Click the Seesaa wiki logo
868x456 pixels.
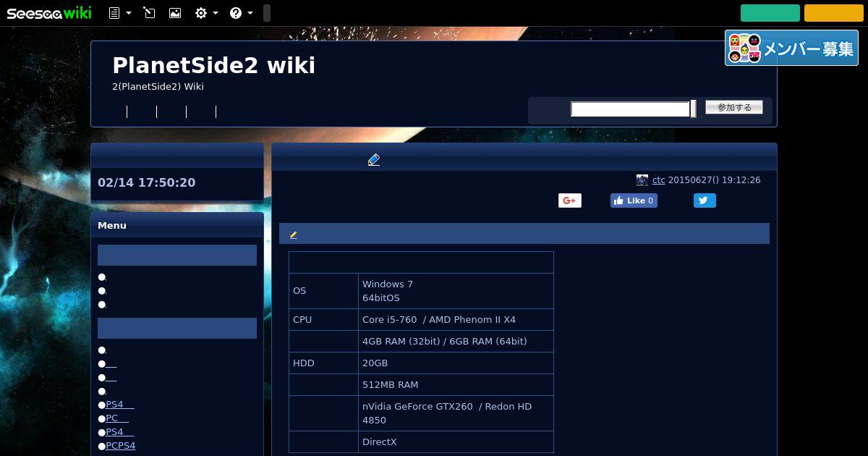[x=49, y=12]
